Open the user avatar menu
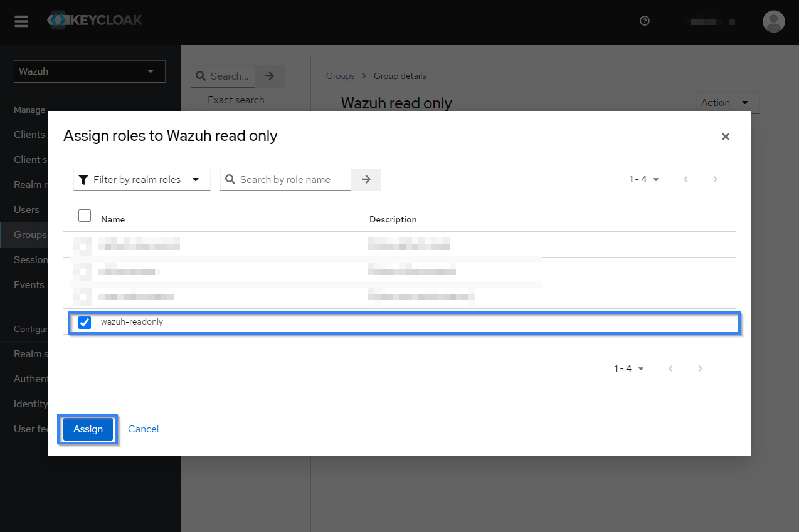This screenshot has width=799, height=532. (x=773, y=21)
